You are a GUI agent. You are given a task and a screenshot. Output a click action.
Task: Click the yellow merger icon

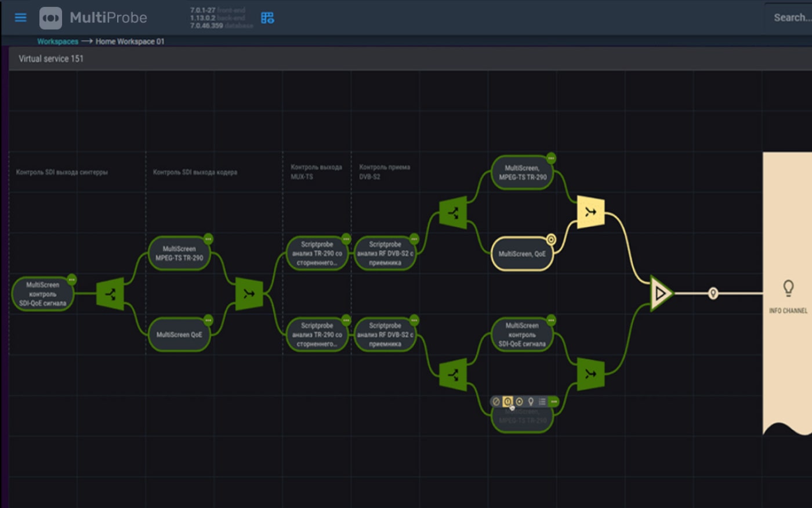coord(591,212)
